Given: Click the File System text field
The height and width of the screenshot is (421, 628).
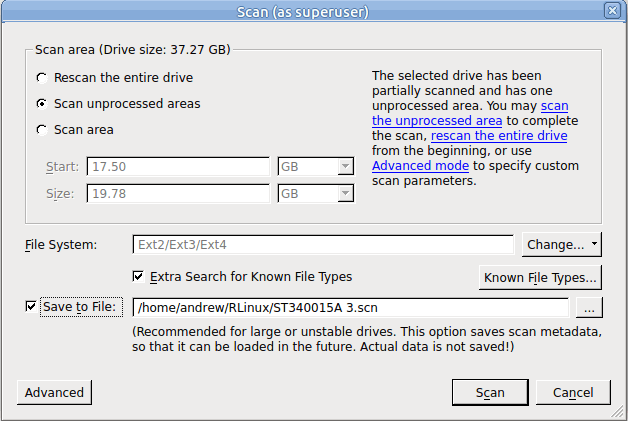Looking at the screenshot, I should (324, 244).
